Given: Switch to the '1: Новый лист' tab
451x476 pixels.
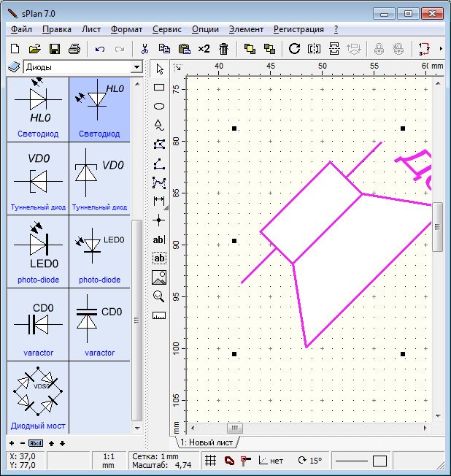Looking at the screenshot, I should (207, 443).
